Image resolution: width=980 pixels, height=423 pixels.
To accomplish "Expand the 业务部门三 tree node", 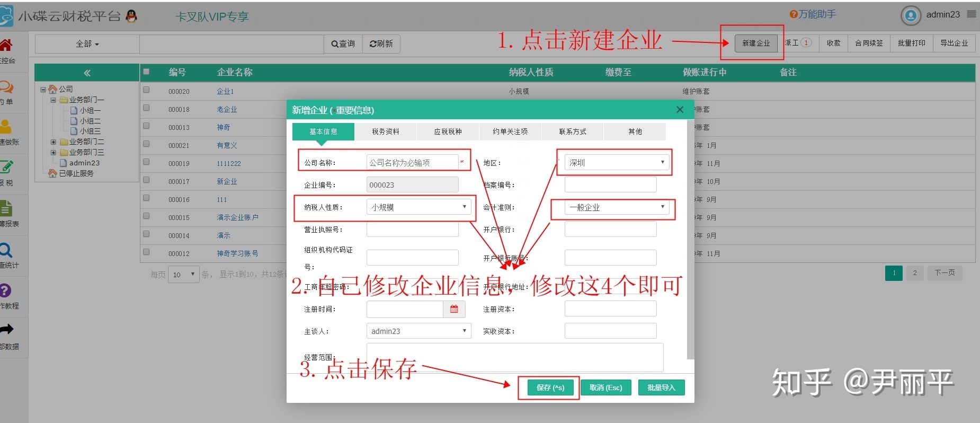I will coord(53,153).
